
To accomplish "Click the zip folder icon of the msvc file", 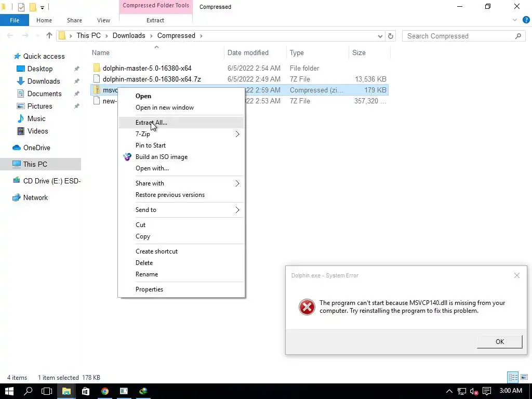I will pyautogui.click(x=97, y=90).
